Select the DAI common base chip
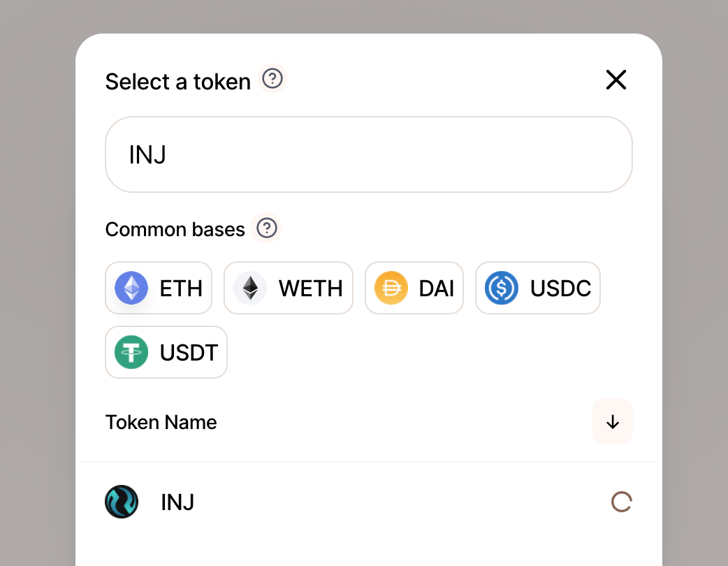The image size is (728, 566). (x=414, y=288)
